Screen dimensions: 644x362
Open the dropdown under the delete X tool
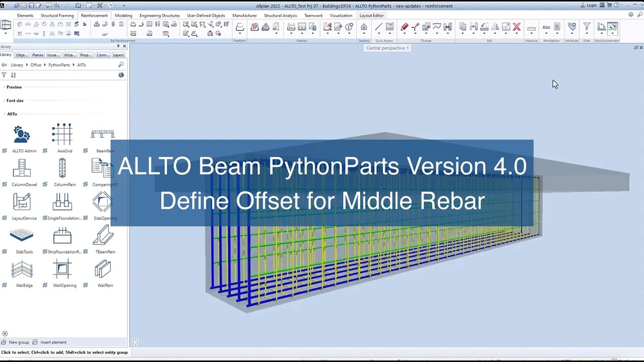click(x=517, y=34)
